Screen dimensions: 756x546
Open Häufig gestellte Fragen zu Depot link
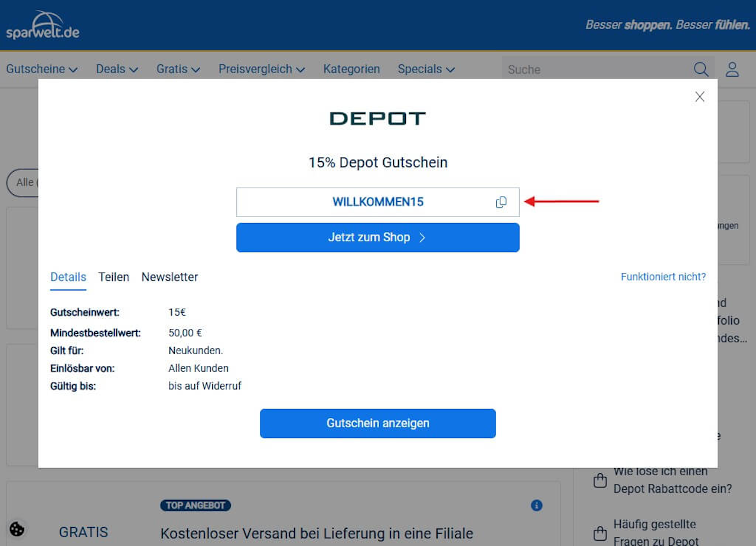(656, 532)
